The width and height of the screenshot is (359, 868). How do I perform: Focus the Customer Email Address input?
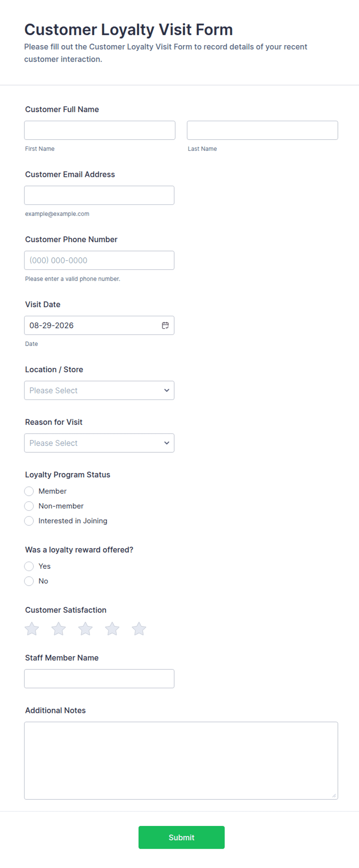point(99,196)
